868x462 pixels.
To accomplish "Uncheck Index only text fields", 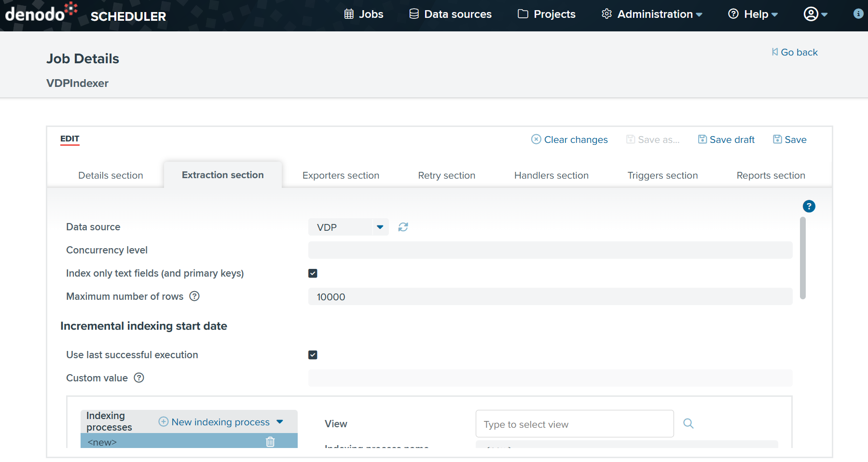I will (313, 273).
